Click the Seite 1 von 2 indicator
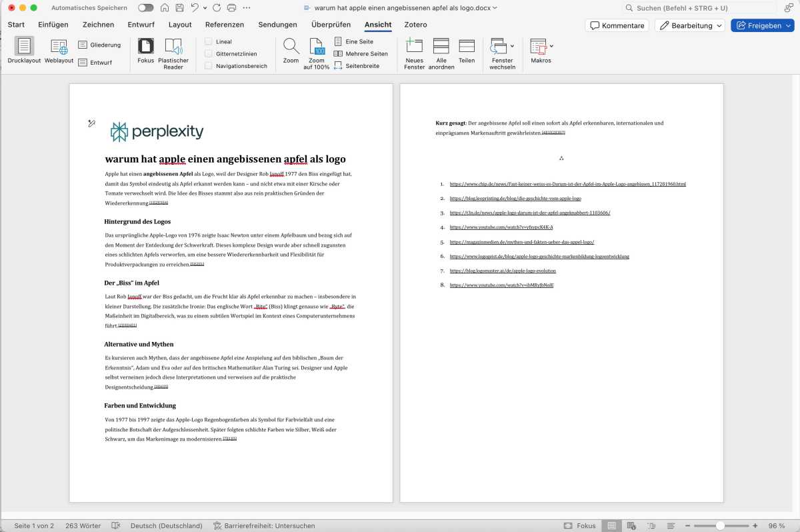The width and height of the screenshot is (800, 532). point(34,525)
